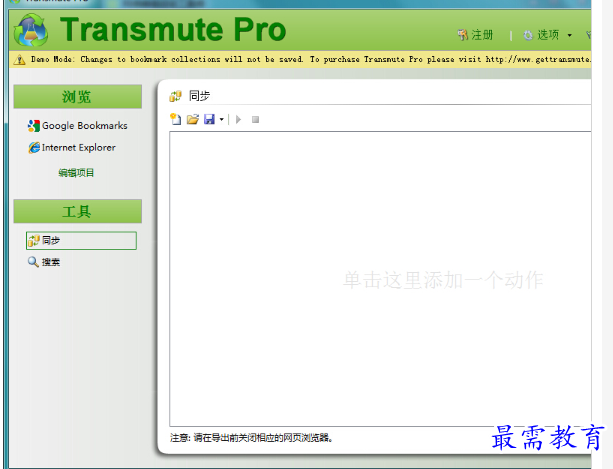Click the Transmute Pro title text

pyautogui.click(x=173, y=30)
